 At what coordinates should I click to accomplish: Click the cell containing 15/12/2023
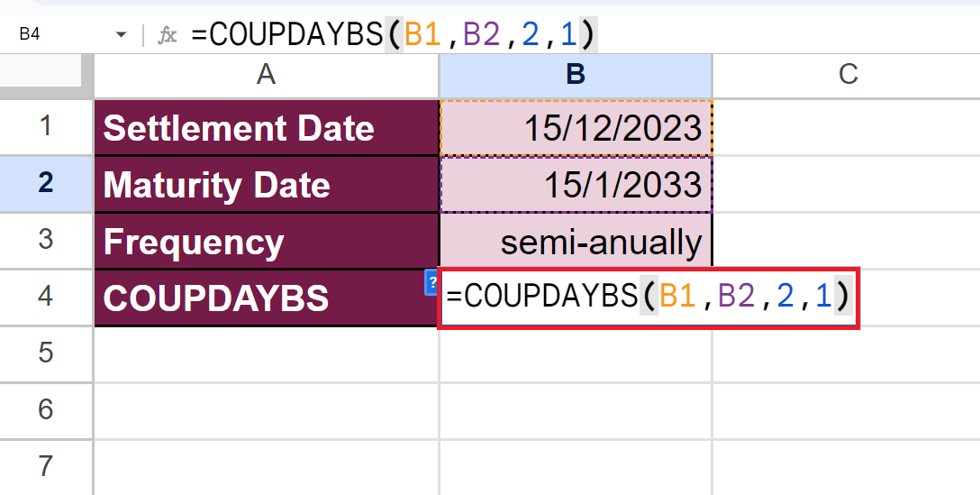pyautogui.click(x=576, y=128)
